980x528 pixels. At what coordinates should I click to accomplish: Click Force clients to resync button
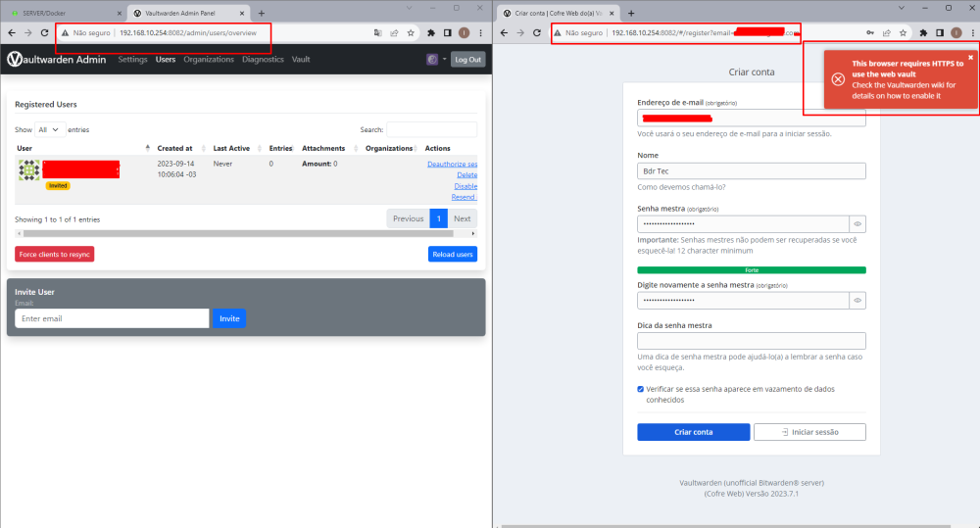54,255
